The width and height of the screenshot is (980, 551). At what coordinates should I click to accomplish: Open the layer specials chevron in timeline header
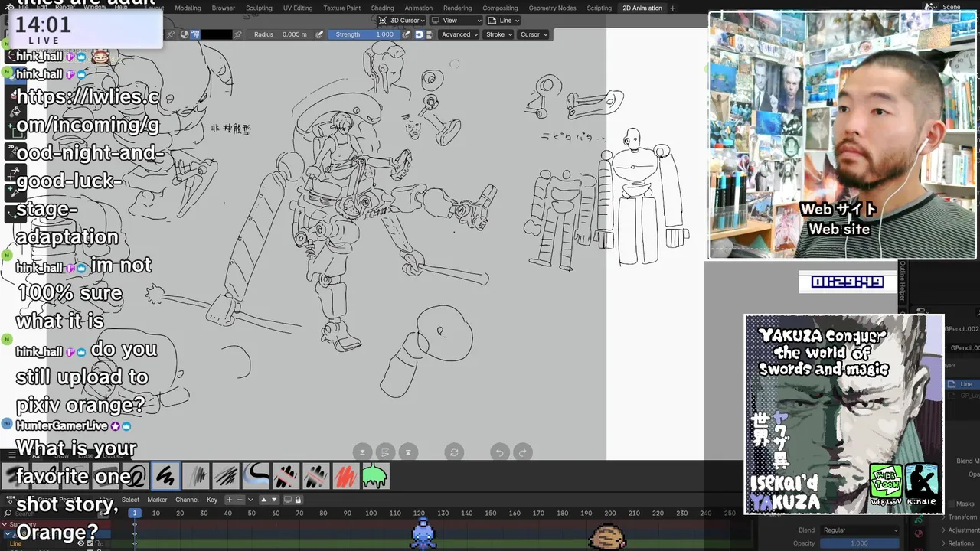click(250, 500)
